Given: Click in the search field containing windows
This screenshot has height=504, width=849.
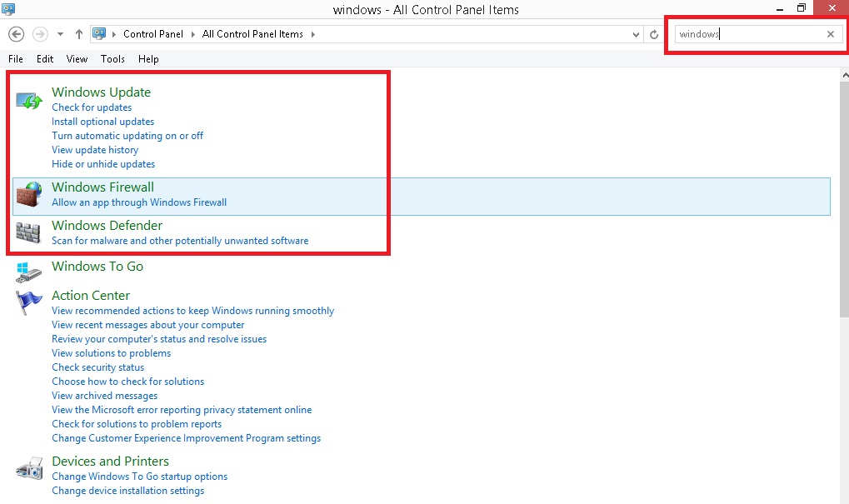Looking at the screenshot, I should click(x=746, y=34).
